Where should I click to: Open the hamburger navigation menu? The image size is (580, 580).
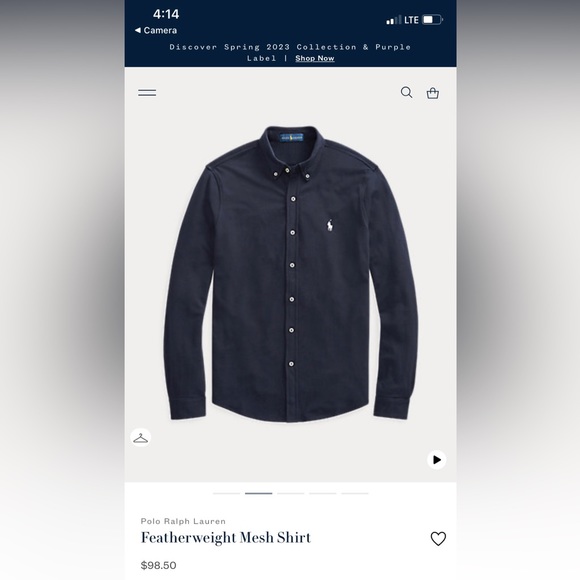[x=147, y=92]
